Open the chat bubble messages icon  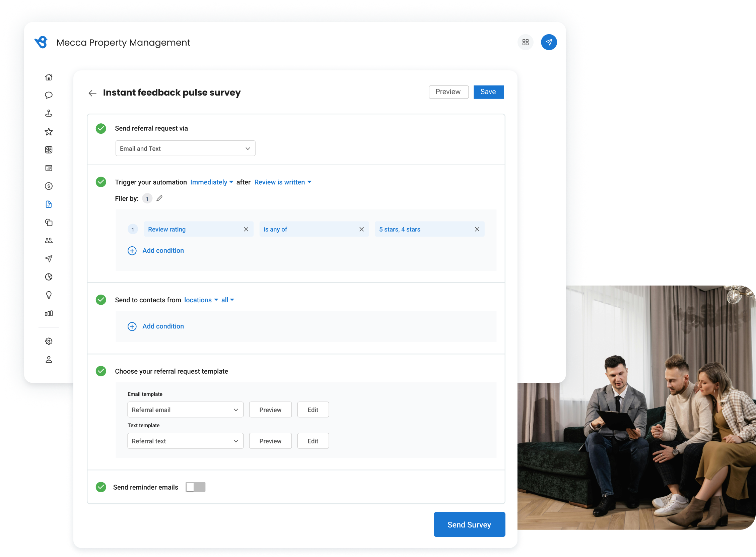pos(49,95)
